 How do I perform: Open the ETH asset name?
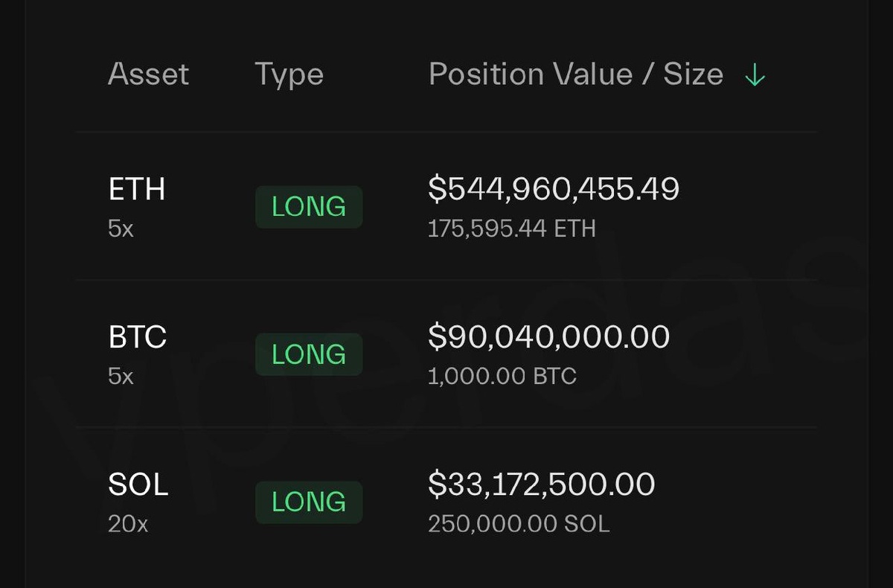point(136,190)
